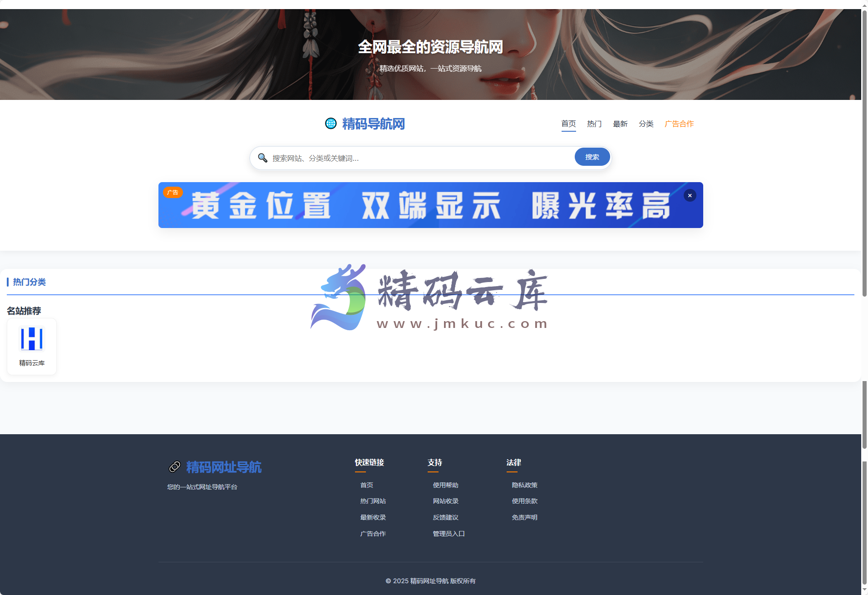Screen dimensions: 868x595
Task: Click the chain-link icon in footer
Action: [175, 467]
